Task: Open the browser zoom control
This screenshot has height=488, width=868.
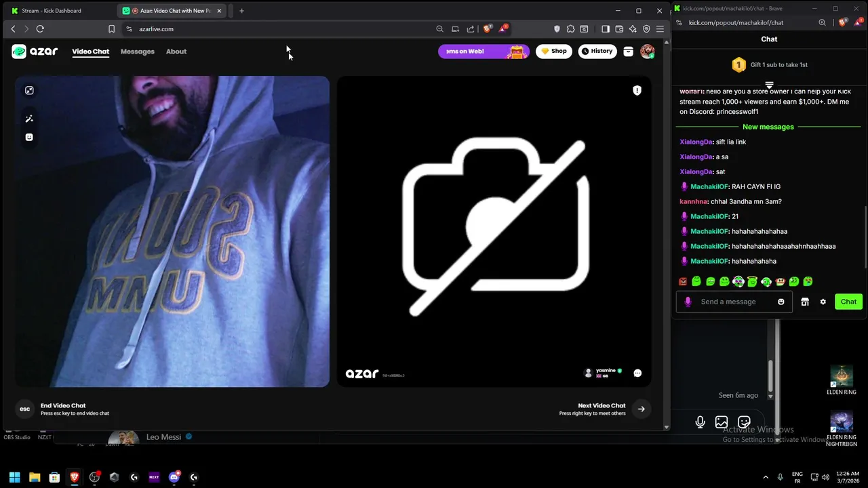Action: pos(439,29)
